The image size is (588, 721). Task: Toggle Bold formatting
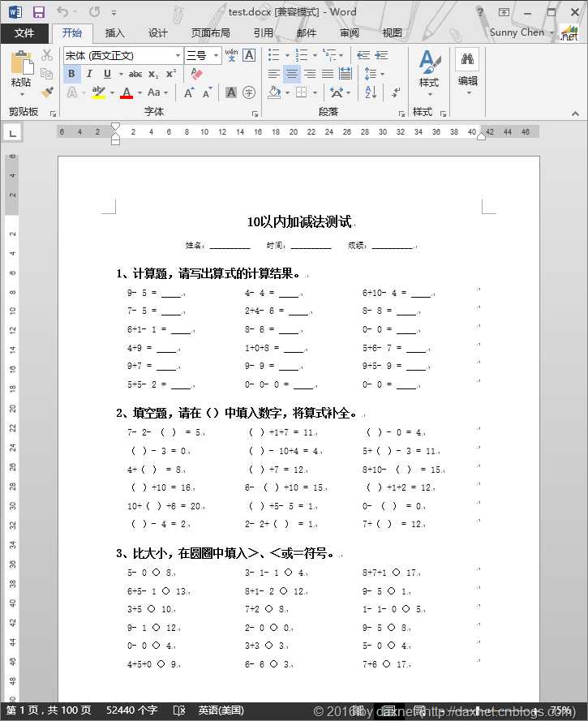tap(71, 74)
